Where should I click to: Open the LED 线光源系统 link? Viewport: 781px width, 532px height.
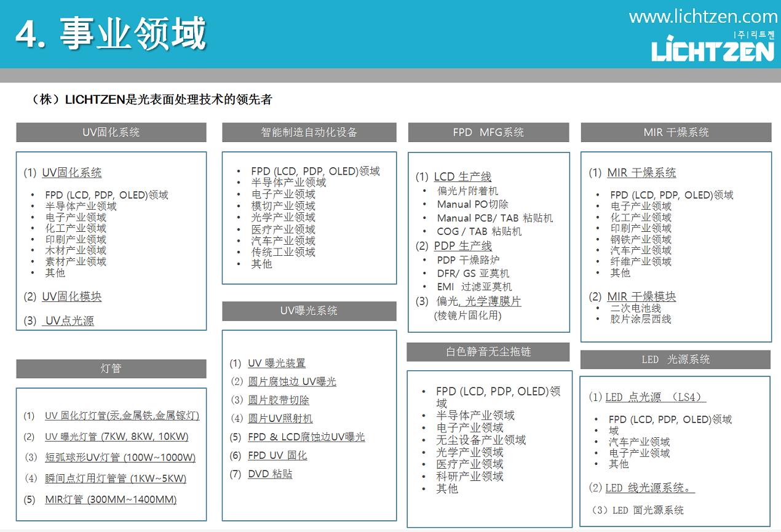pyautogui.click(x=650, y=488)
